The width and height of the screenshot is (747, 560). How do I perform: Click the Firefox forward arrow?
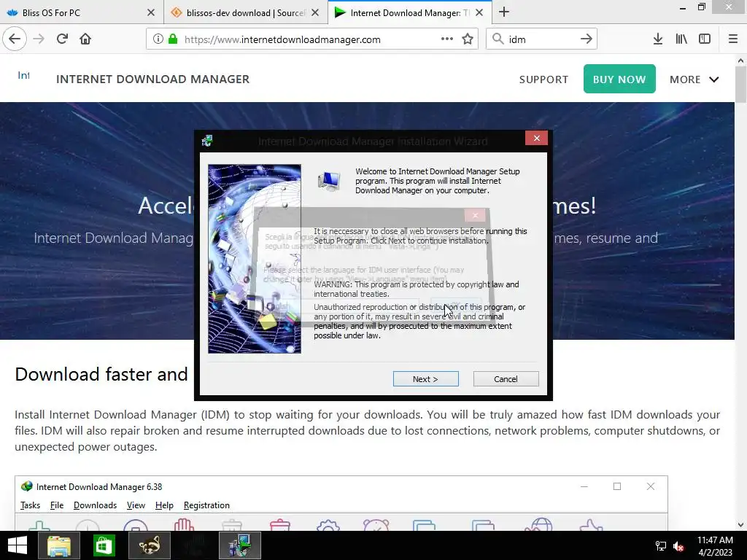[x=39, y=39]
